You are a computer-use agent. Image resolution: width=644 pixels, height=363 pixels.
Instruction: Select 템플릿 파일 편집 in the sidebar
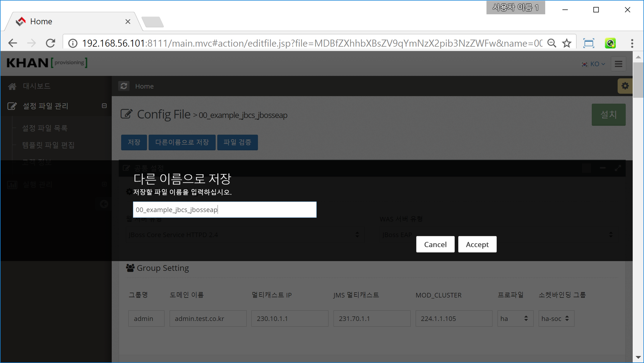(48, 145)
